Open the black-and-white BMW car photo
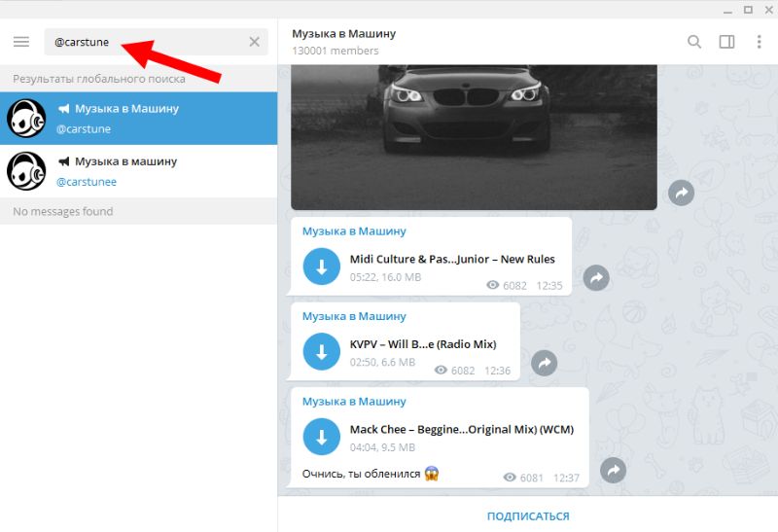This screenshot has width=778, height=532. click(474, 137)
